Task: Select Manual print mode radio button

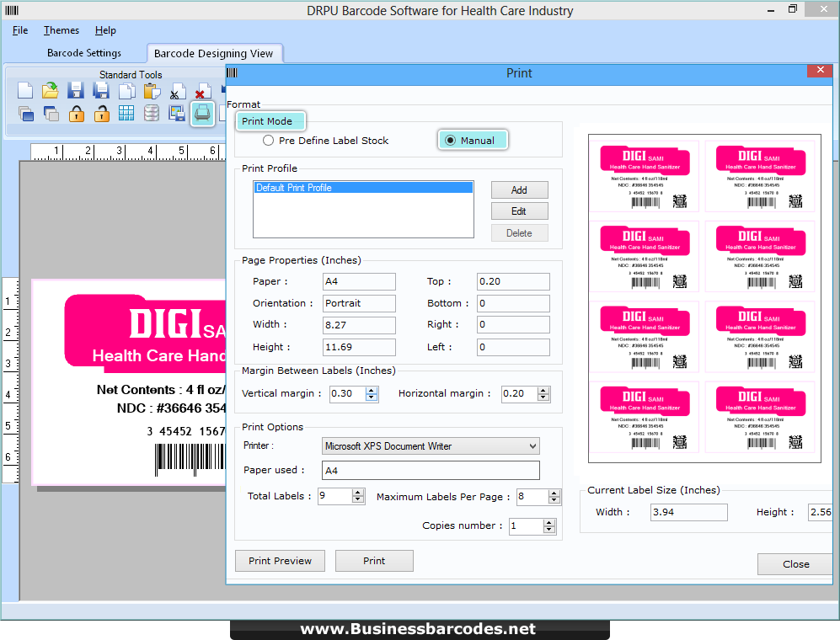Action: (450, 141)
